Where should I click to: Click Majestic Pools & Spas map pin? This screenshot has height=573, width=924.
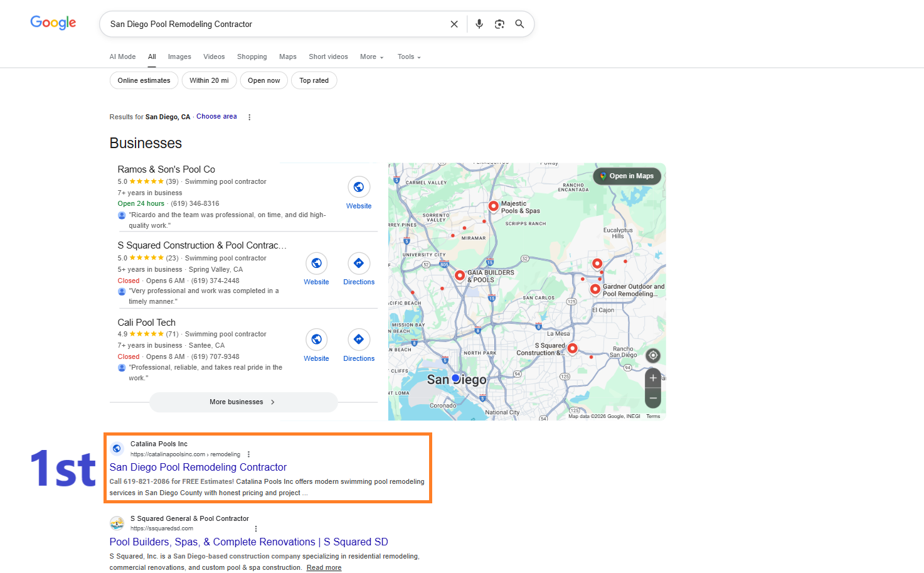[494, 205]
